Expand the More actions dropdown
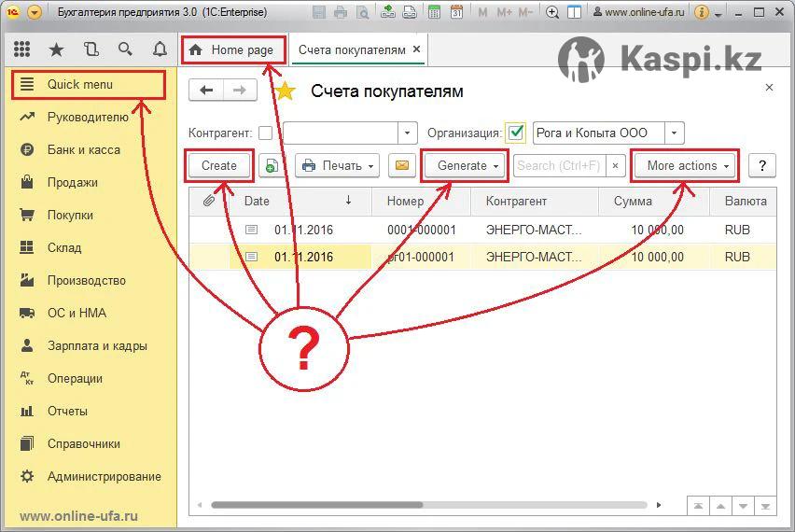Viewport: 795px width, 532px height. tap(686, 166)
